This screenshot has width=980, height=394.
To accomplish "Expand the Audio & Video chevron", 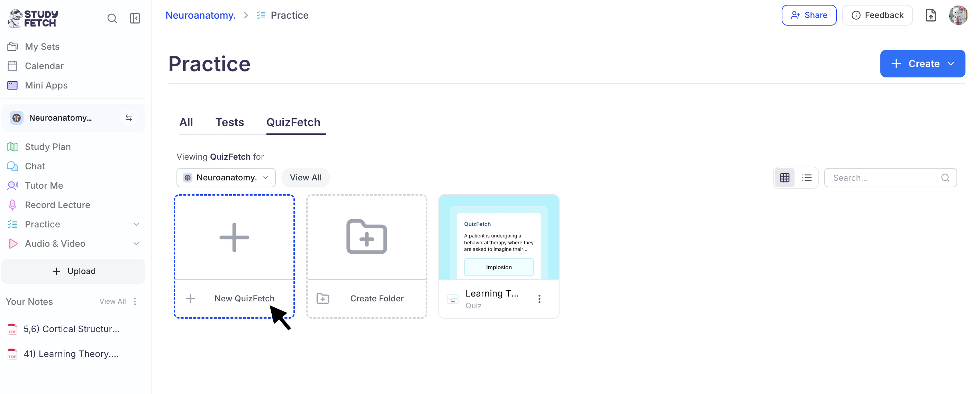I will [136, 244].
